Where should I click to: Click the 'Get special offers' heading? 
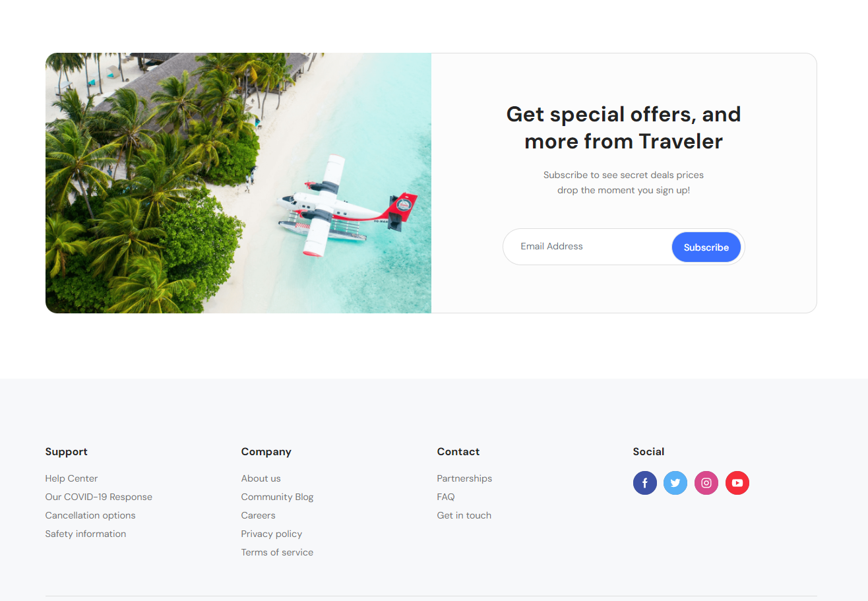623,127
